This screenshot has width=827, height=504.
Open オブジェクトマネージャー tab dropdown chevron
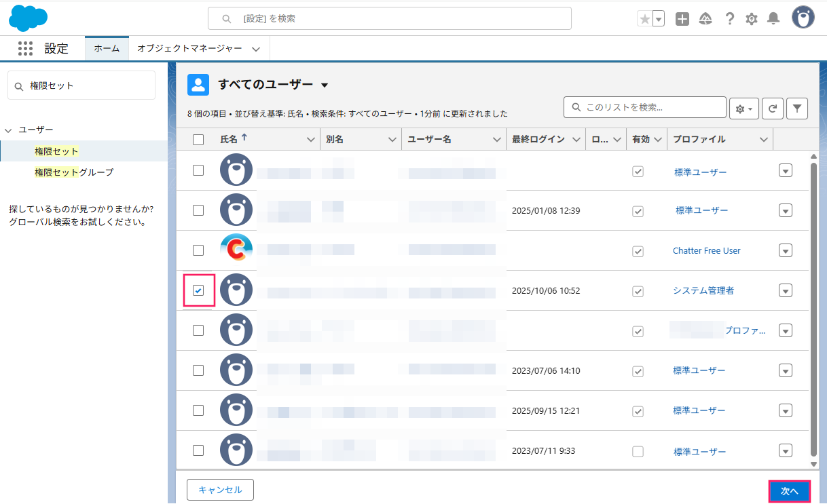click(256, 49)
